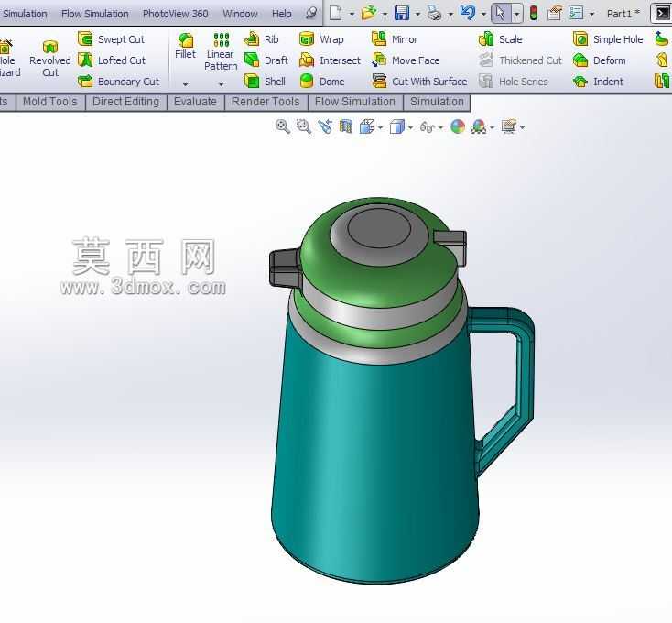Click the File Properties icon

[555, 14]
